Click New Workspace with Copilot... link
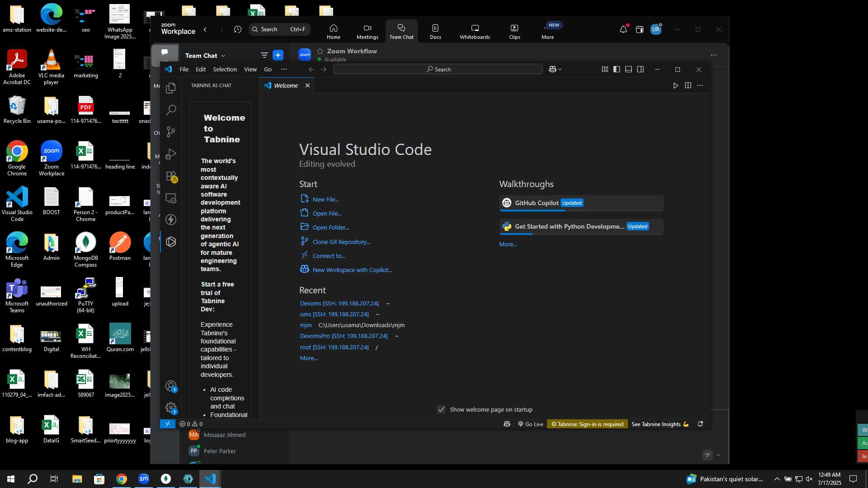Image resolution: width=868 pixels, height=488 pixels. click(x=352, y=270)
